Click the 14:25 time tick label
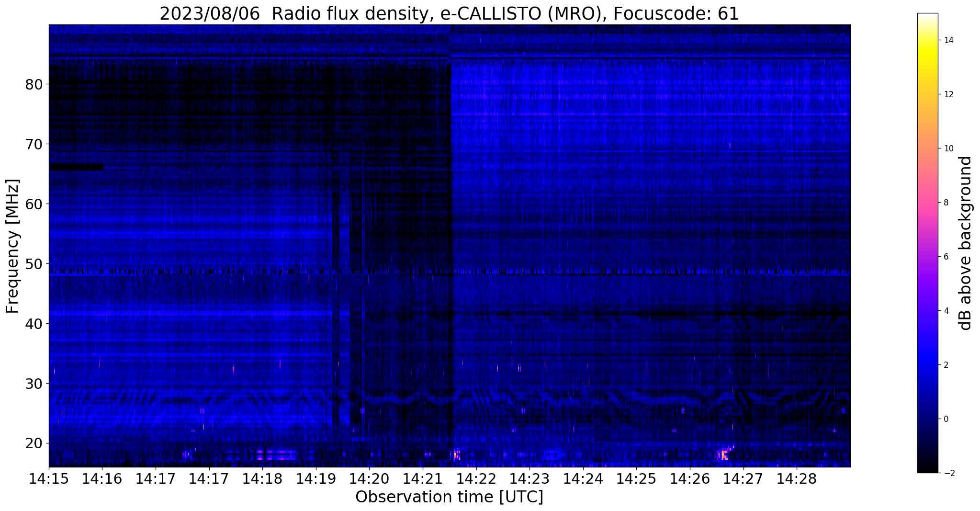This screenshot has width=980, height=511. tap(636, 479)
